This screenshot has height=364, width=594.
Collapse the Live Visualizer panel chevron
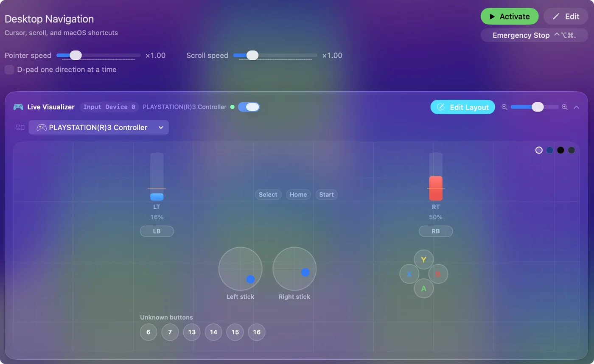(577, 107)
